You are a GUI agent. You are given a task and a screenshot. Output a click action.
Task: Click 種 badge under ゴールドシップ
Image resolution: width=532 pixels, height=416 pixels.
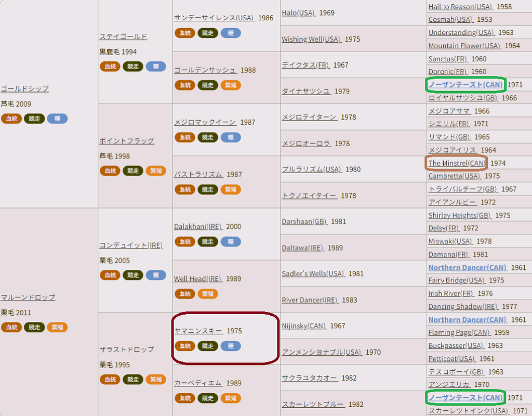(57, 119)
